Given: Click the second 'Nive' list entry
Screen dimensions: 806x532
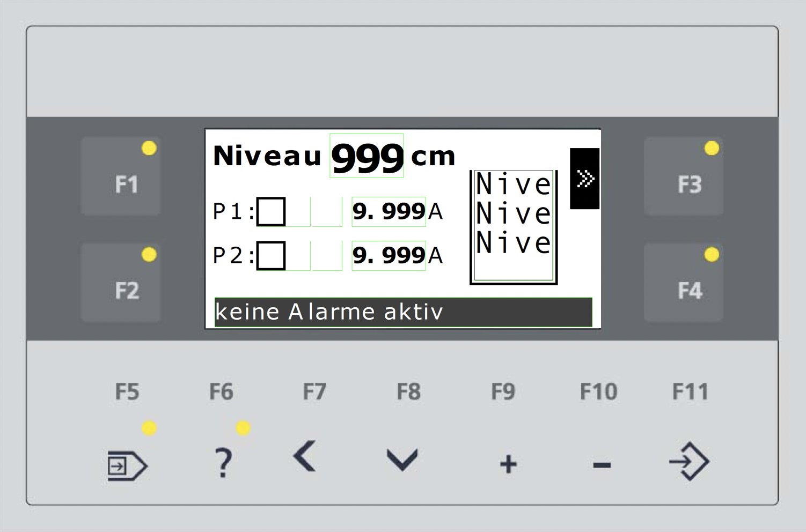Looking at the screenshot, I should click(514, 213).
